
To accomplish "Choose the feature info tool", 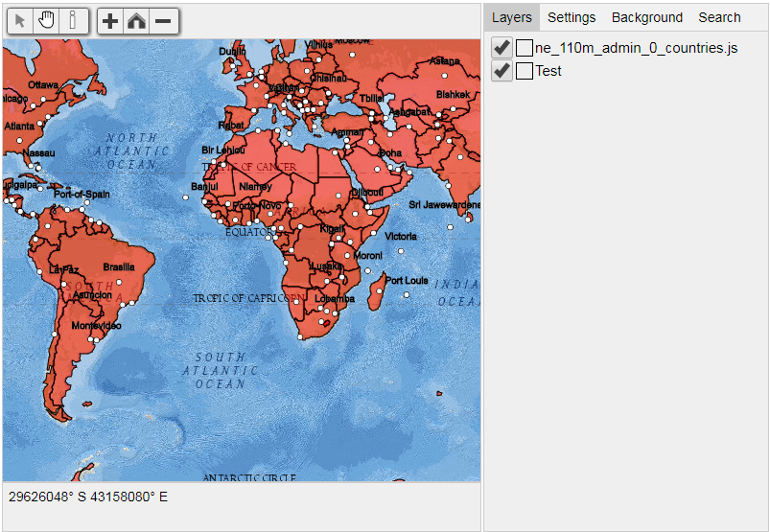I will pyautogui.click(x=73, y=20).
